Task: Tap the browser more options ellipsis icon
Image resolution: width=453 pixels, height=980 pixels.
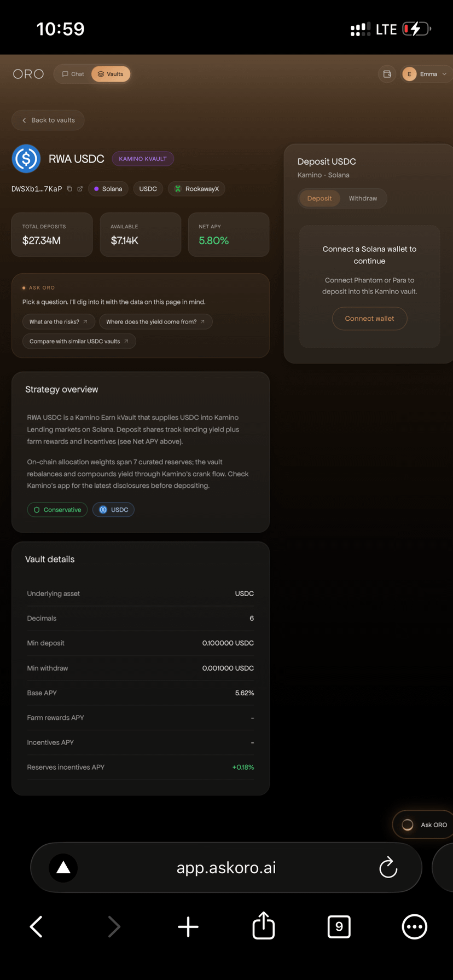Action: 414,927
